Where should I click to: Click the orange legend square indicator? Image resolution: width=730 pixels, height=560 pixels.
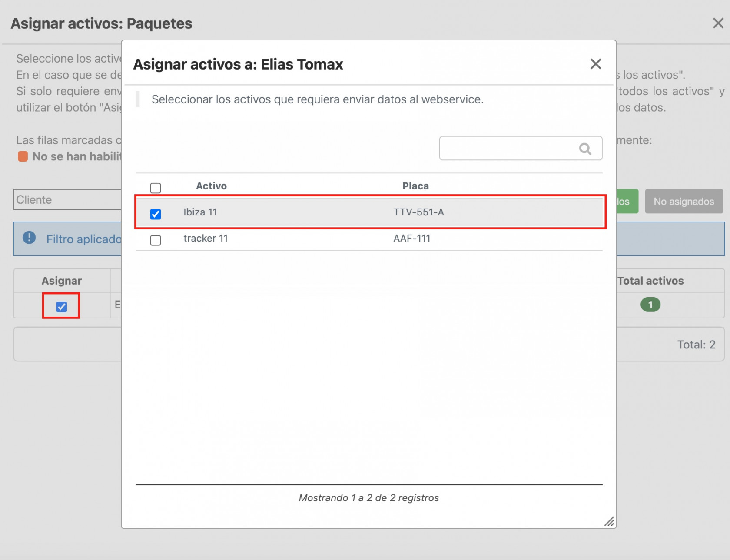23,156
